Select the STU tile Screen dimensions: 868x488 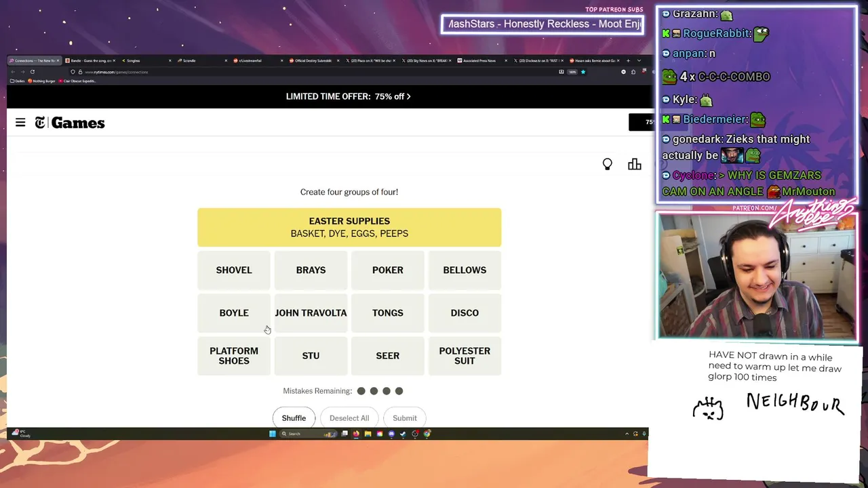(311, 356)
